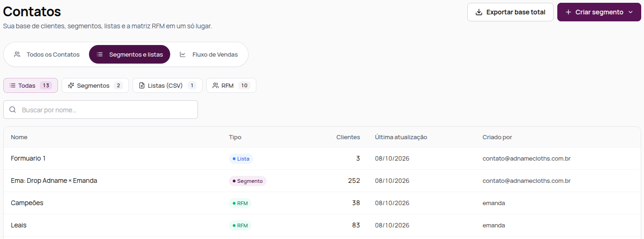Image resolution: width=644 pixels, height=239 pixels.
Task: Click emanda creator in Campeões row
Action: (x=494, y=203)
